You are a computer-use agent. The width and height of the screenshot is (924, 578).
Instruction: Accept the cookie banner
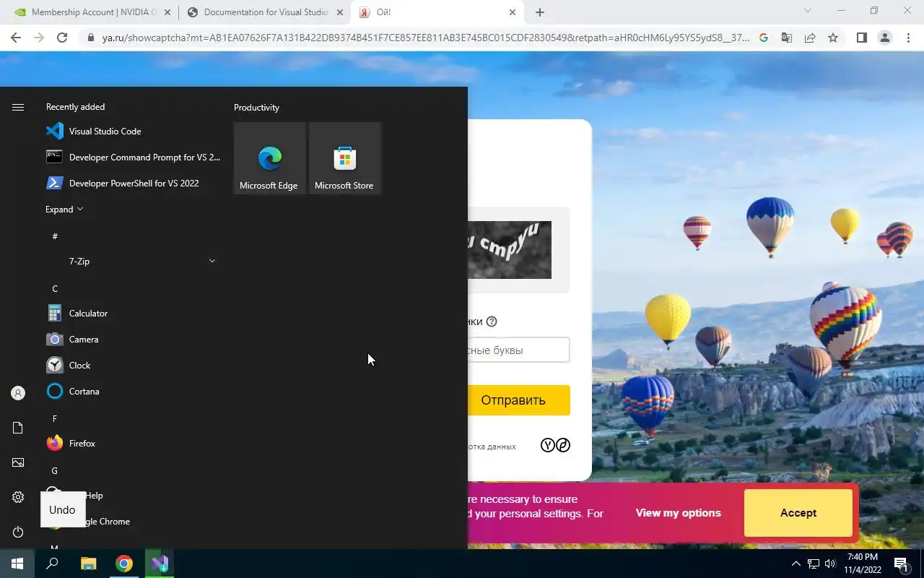pos(798,513)
